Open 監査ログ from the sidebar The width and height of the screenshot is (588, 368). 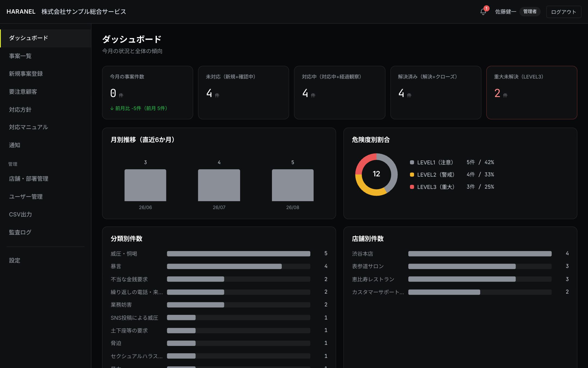click(46, 232)
